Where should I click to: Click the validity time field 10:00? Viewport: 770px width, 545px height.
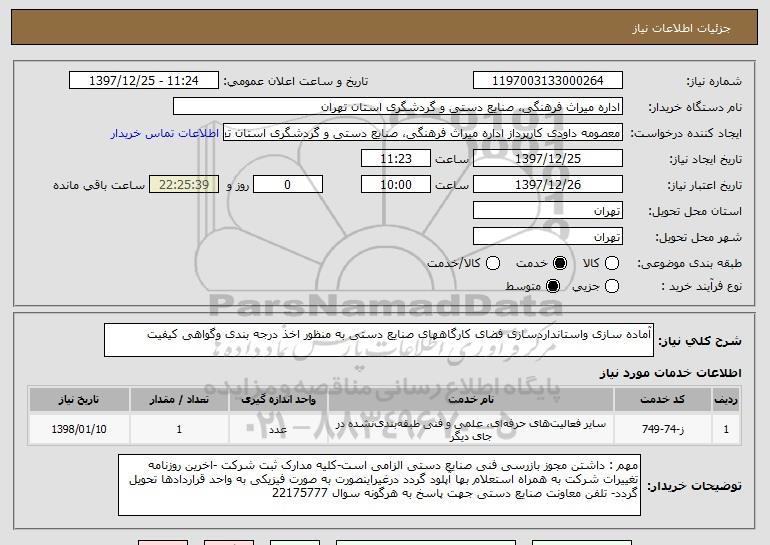coord(396,185)
